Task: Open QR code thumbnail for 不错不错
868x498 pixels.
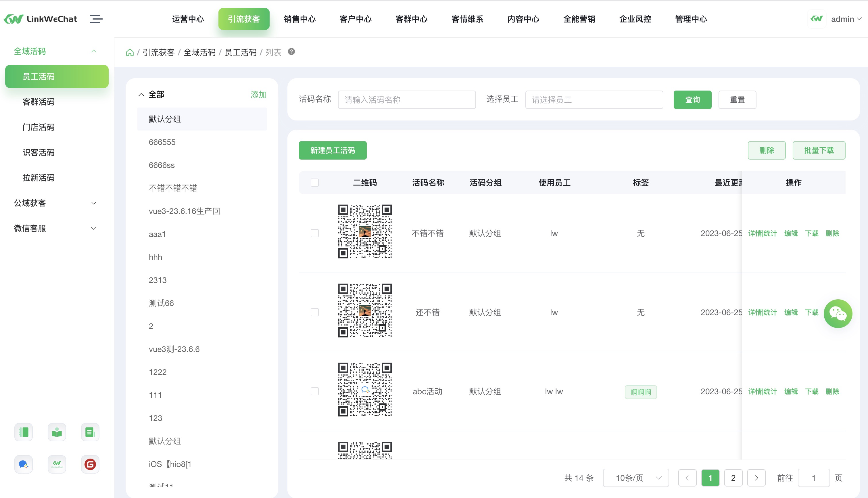Action: [365, 231]
